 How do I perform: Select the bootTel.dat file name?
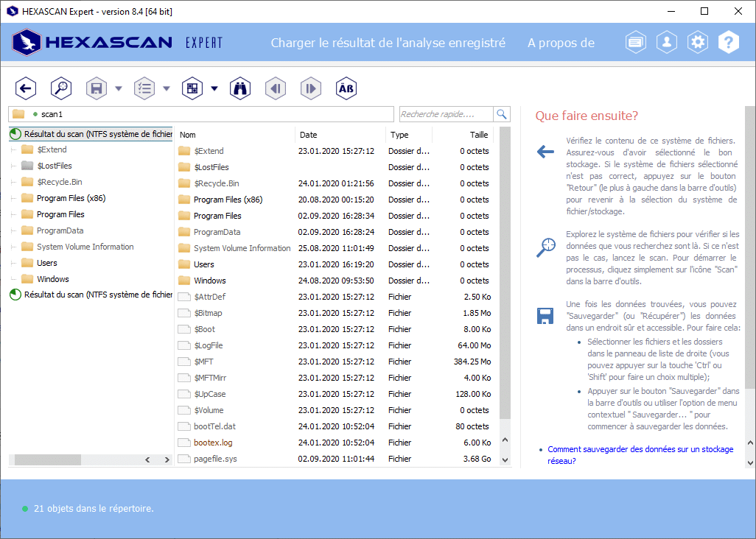click(x=214, y=426)
